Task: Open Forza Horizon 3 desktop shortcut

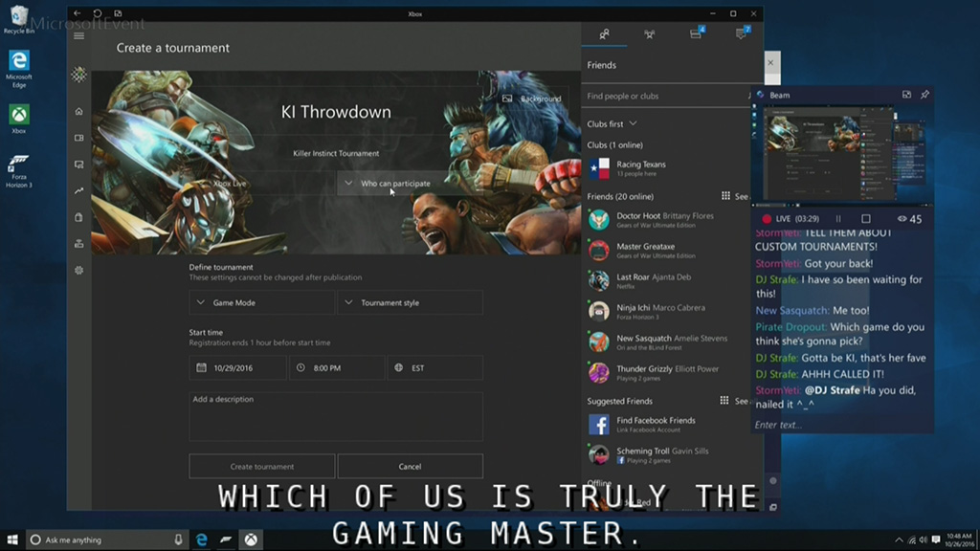Action: tap(19, 171)
